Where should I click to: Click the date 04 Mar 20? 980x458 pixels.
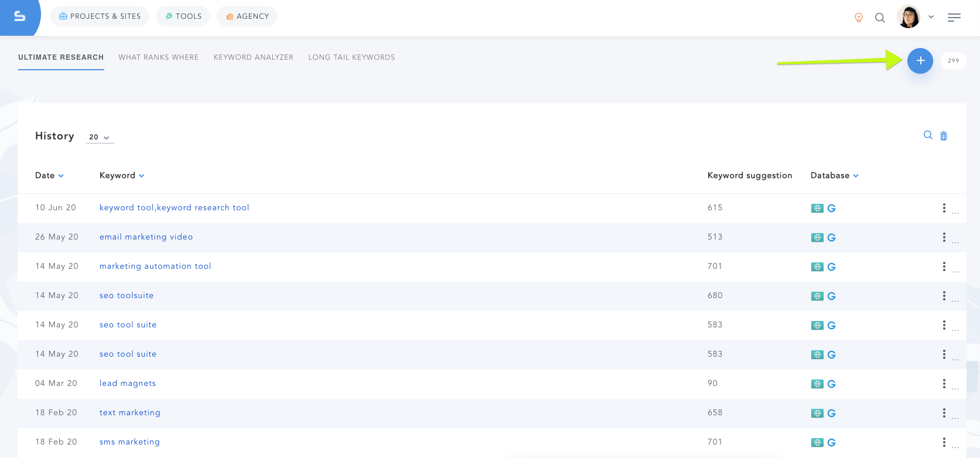tap(56, 384)
